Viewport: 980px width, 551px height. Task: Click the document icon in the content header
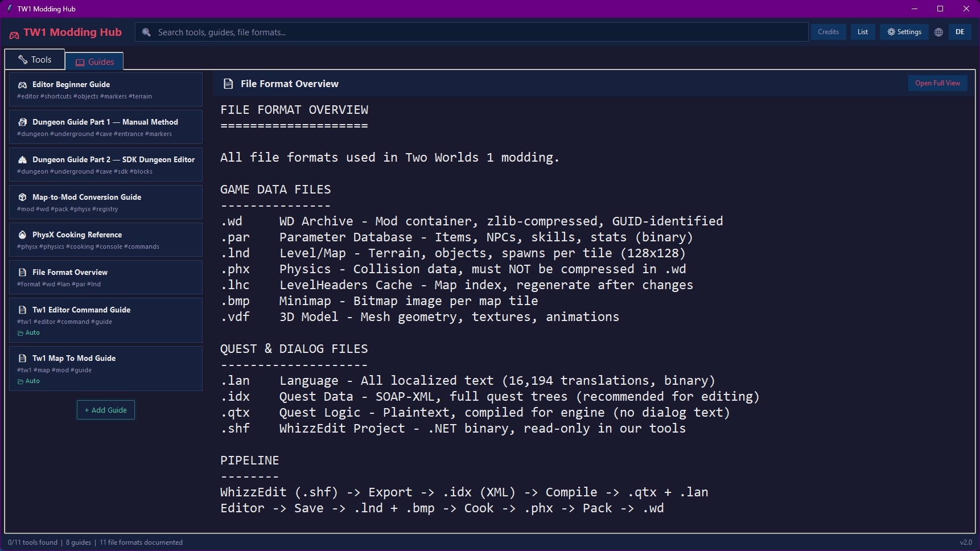[228, 84]
